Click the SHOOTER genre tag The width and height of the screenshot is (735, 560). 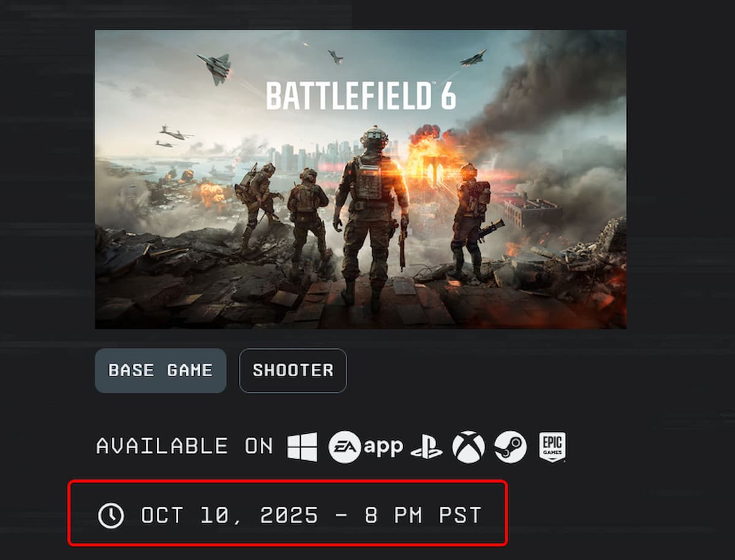(293, 370)
